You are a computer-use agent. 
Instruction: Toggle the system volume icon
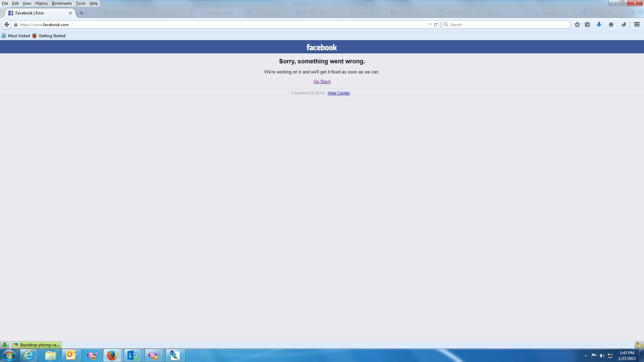602,355
